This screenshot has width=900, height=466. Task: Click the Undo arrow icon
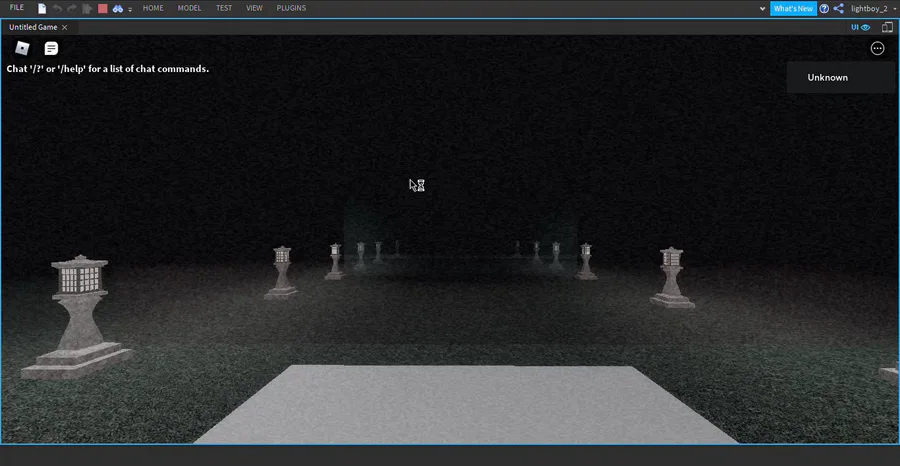[57, 9]
